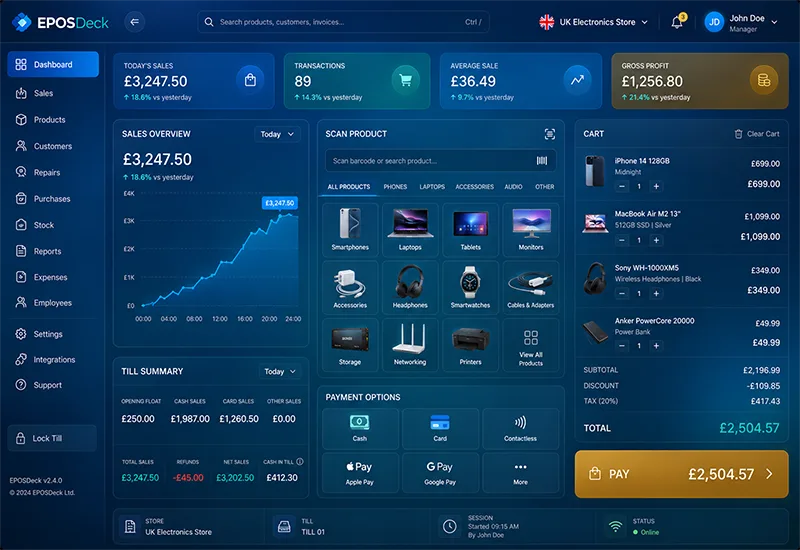Screen dimensions: 800x550
Task: Click the Transactions cart icon
Action: pos(406,80)
